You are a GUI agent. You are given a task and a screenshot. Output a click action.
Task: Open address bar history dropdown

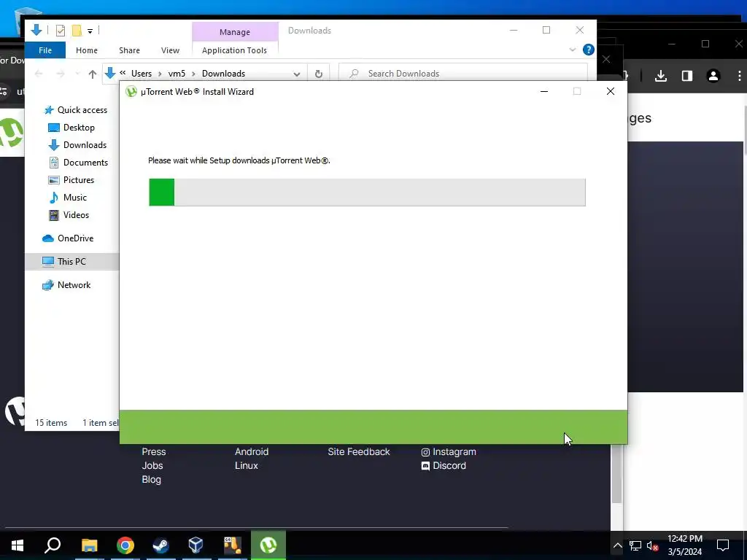297,74
